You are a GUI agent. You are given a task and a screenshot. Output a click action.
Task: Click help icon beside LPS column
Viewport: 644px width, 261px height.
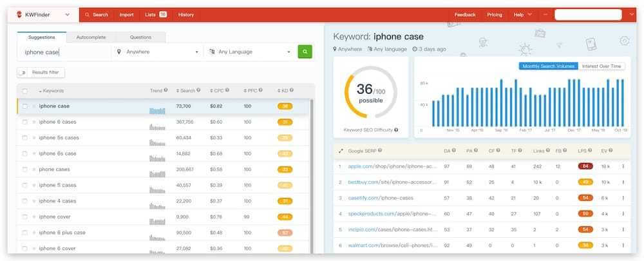coord(590,150)
